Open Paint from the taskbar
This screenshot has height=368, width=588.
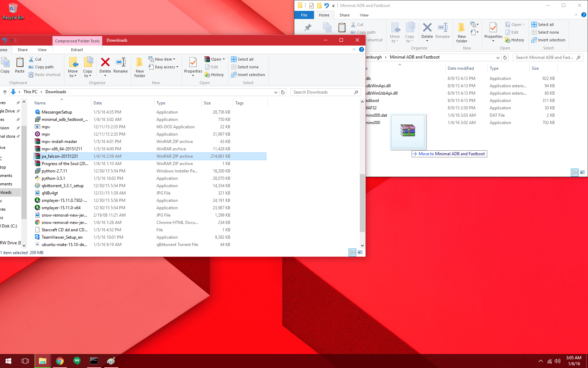point(111,361)
